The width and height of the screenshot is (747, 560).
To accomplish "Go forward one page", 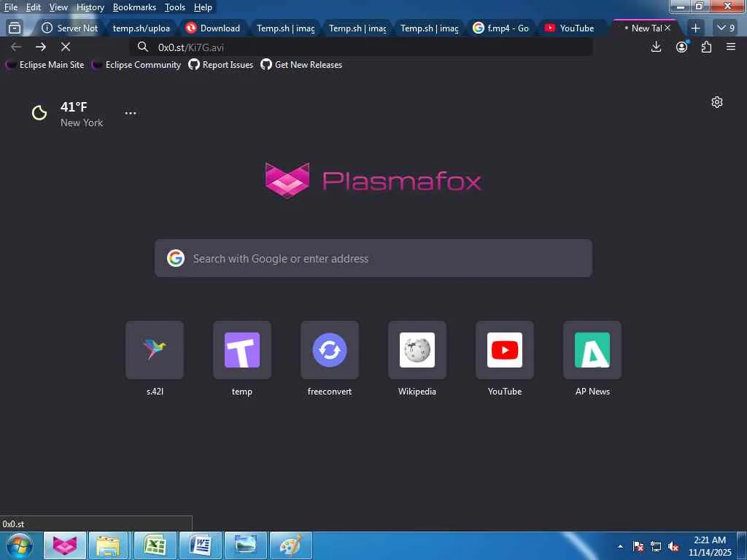I will (x=41, y=47).
